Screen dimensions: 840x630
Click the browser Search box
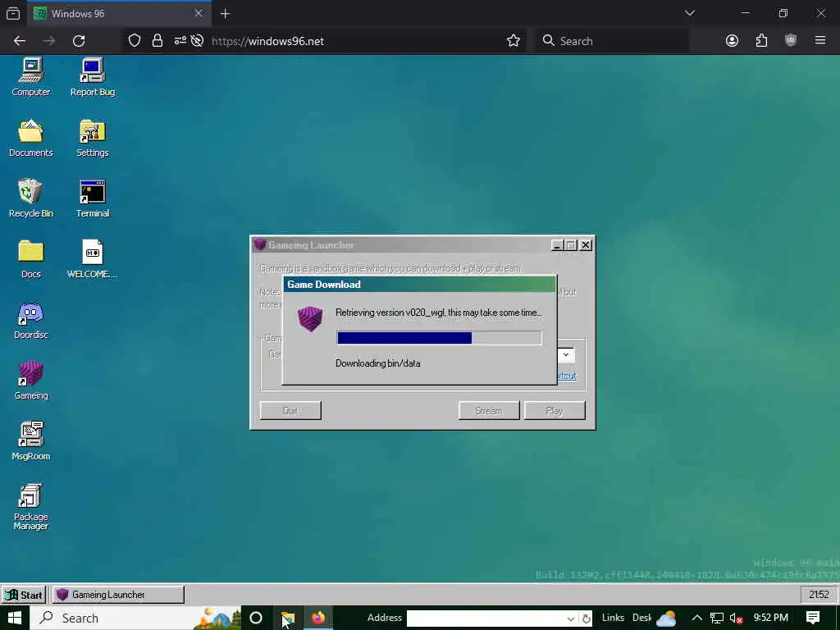[612, 41]
